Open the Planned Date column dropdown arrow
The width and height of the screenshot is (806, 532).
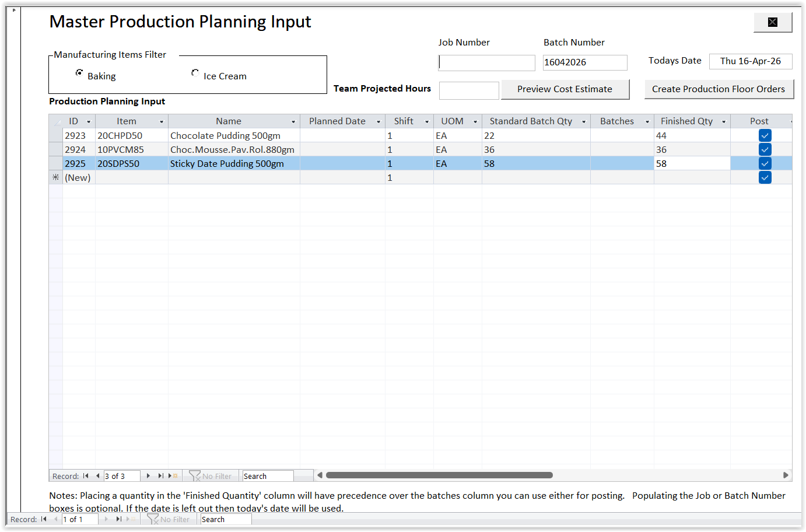pos(379,122)
